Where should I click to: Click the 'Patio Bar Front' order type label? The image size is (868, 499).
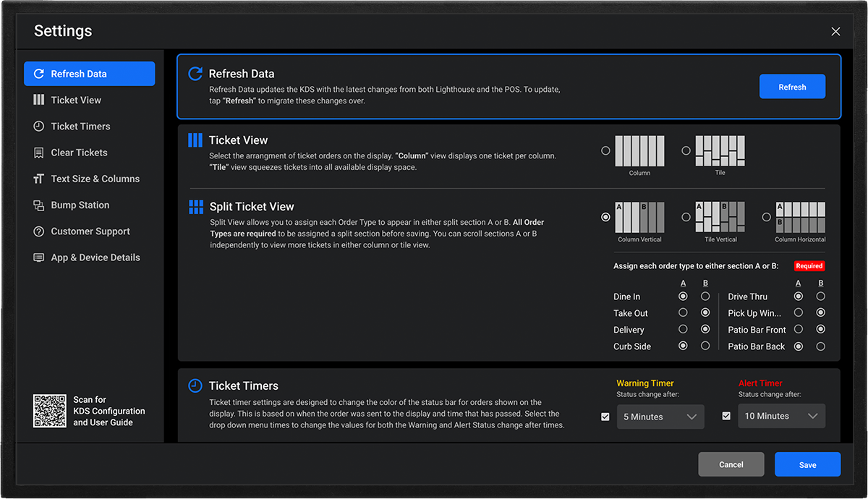(757, 330)
